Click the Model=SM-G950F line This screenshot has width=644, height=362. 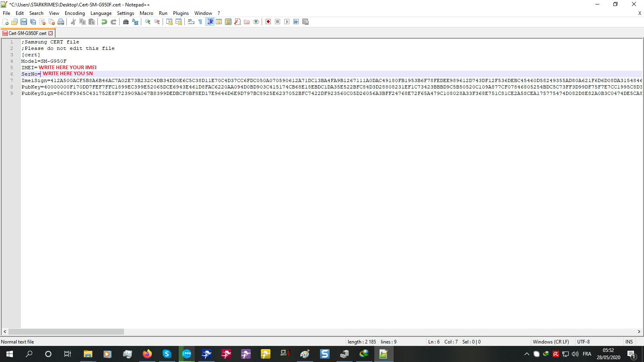(44, 61)
